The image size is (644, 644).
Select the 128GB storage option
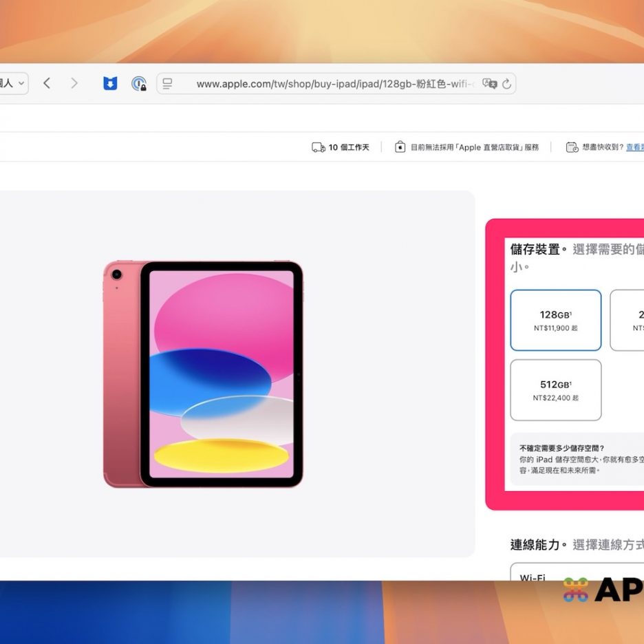coord(555,321)
